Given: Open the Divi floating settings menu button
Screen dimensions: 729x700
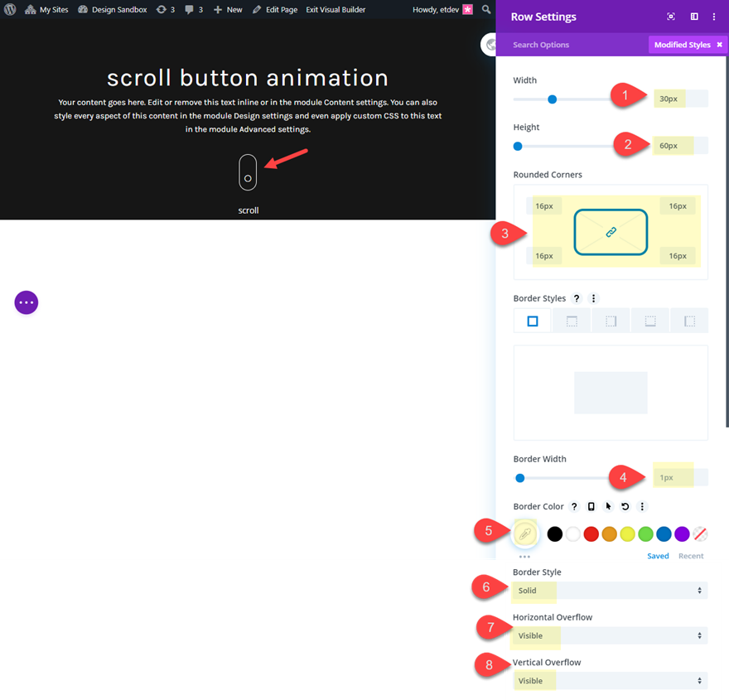Looking at the screenshot, I should [x=26, y=302].
